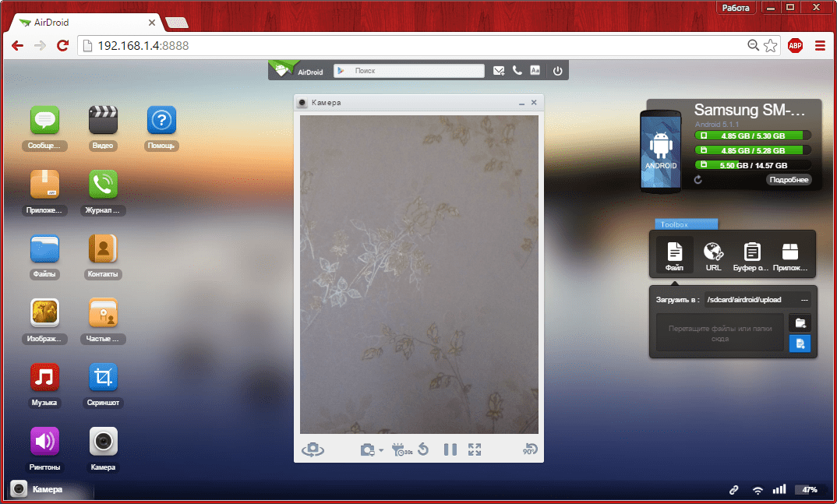The height and width of the screenshot is (504, 837).
Task: Select the URL tab in Toolbox
Action: tap(713, 256)
